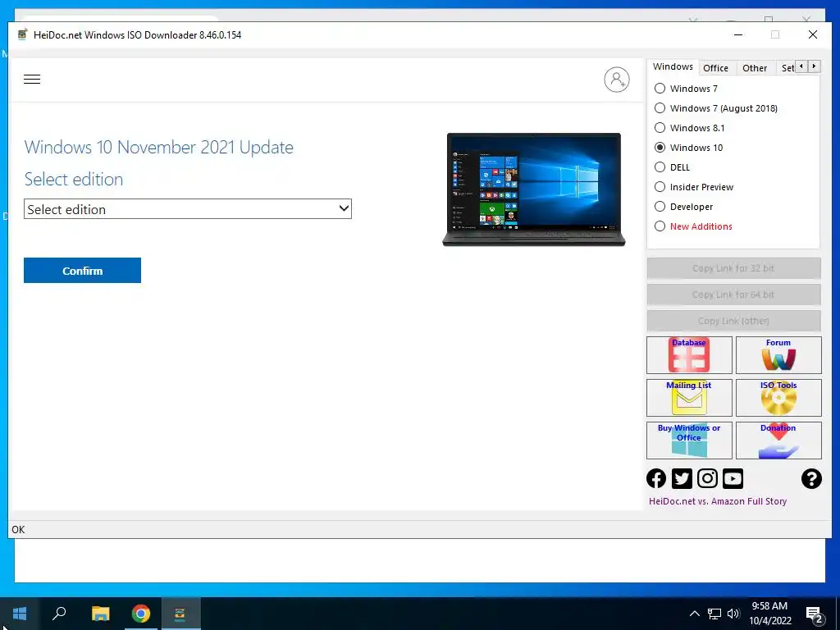840x630 pixels.
Task: Open the Database icon button
Action: pos(689,354)
